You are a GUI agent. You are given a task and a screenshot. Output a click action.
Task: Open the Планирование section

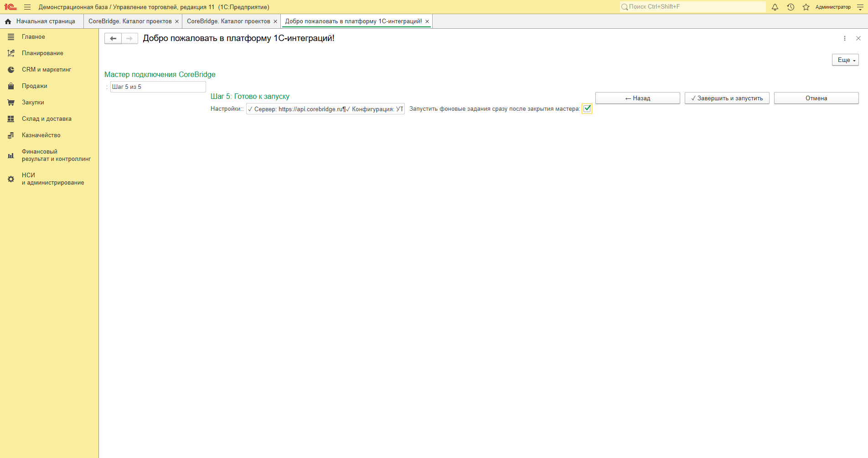pos(49,53)
